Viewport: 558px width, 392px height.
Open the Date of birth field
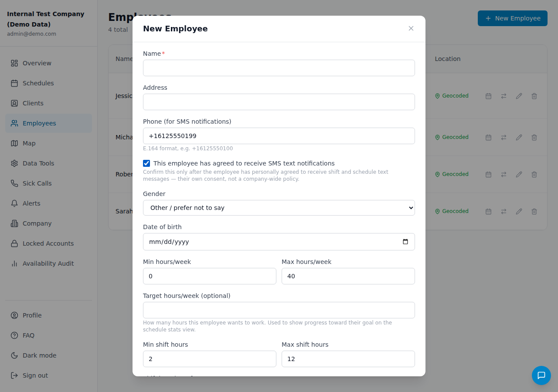(279, 242)
